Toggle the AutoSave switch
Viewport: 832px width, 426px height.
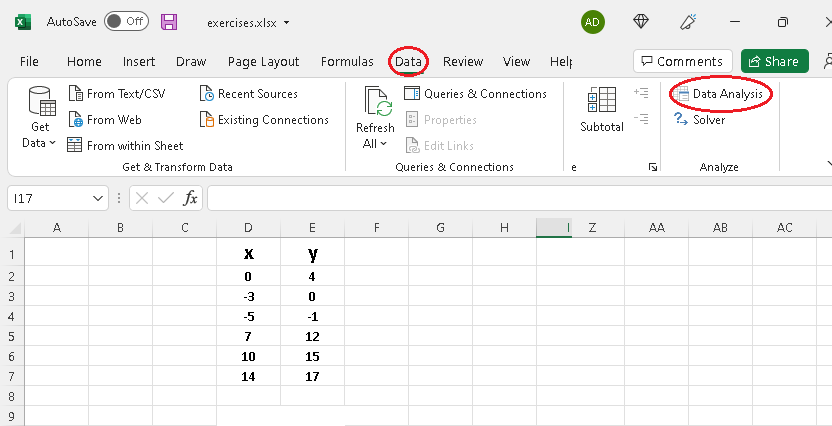126,21
